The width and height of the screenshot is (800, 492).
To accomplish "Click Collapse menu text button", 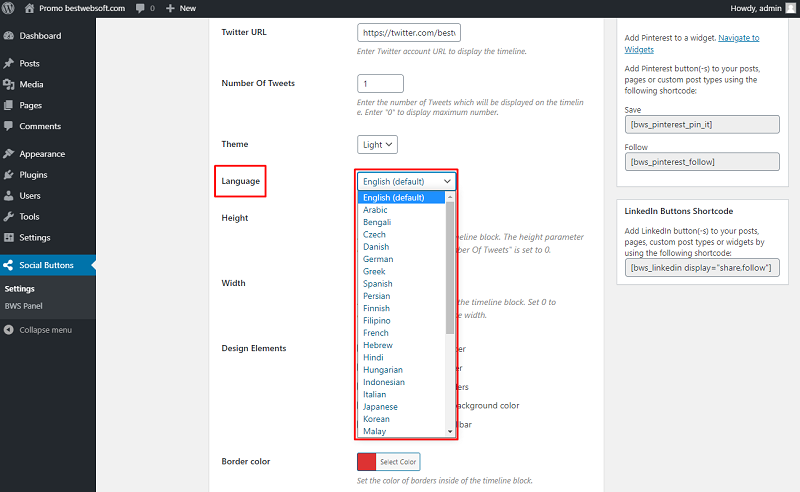I will (x=45, y=330).
